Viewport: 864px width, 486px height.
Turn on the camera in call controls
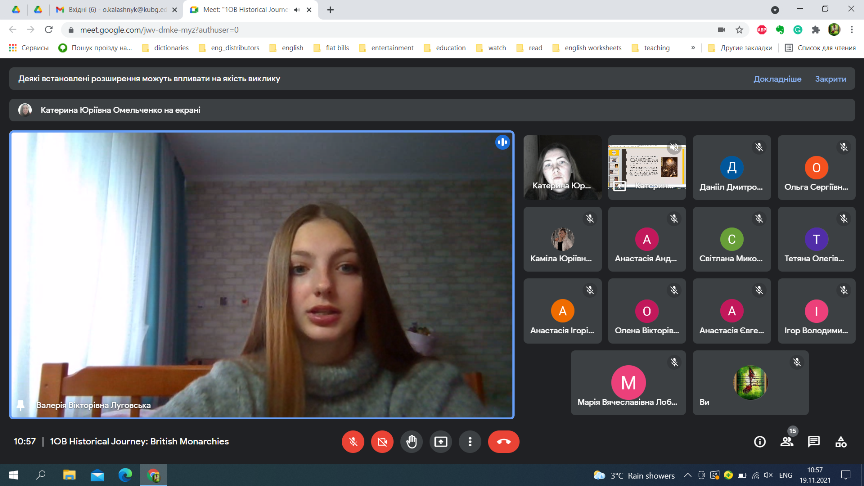point(381,441)
